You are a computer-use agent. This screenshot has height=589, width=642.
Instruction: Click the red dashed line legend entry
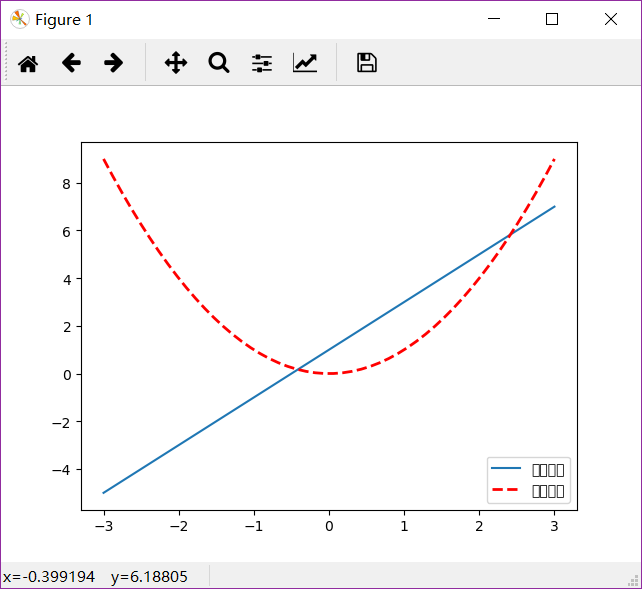point(528,490)
